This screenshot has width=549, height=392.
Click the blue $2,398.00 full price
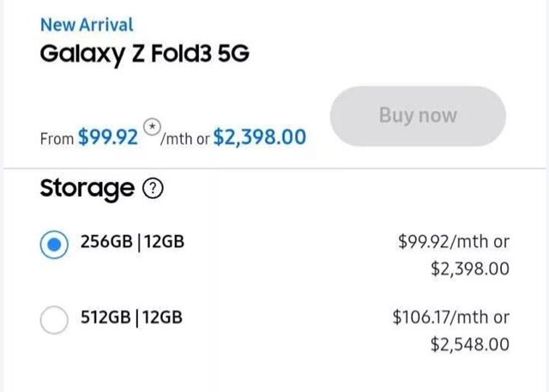[259, 137]
